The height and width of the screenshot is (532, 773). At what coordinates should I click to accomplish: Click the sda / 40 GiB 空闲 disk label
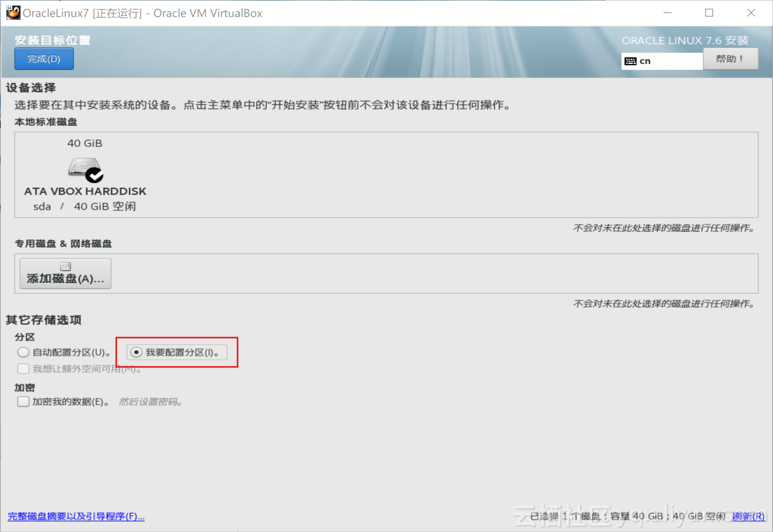click(84, 206)
